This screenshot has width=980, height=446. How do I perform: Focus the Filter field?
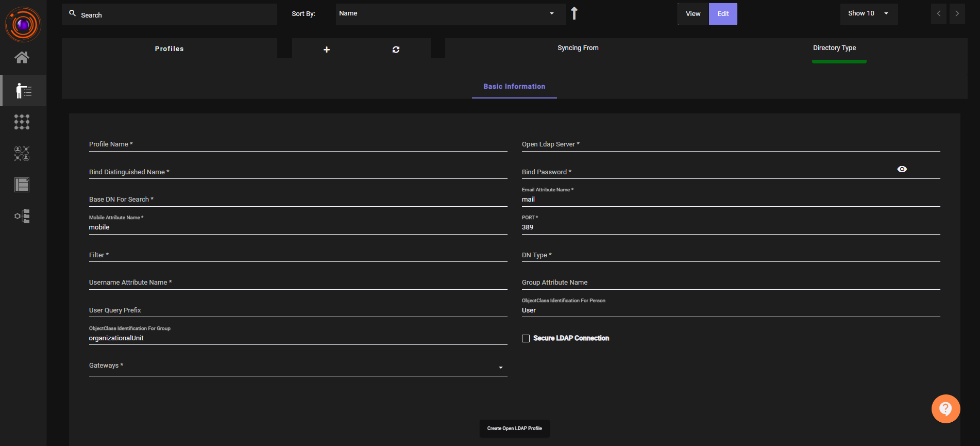[x=298, y=255]
